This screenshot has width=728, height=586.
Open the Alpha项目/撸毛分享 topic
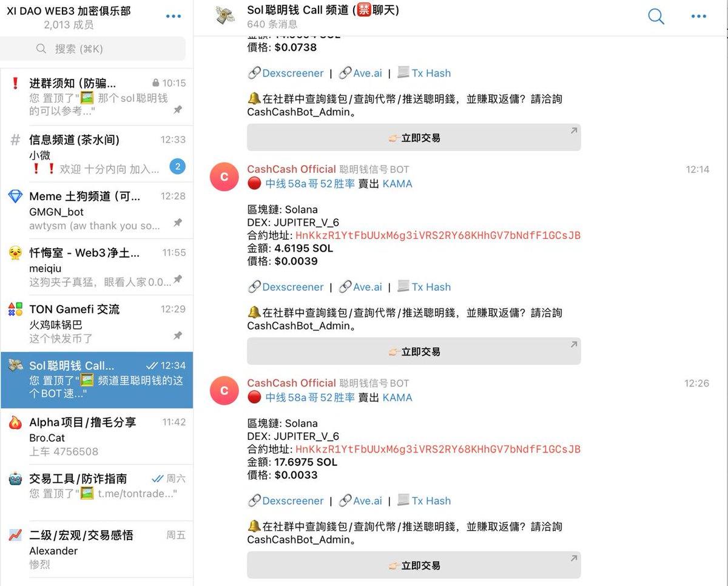[96, 436]
